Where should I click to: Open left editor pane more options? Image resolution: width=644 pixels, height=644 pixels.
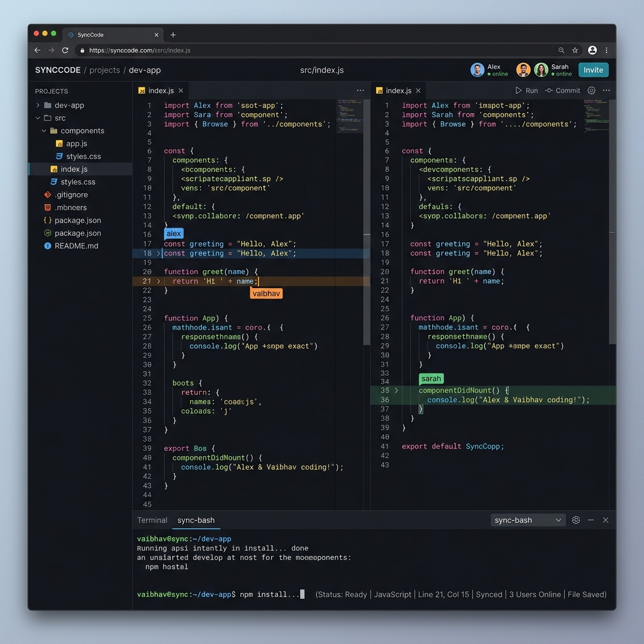point(360,91)
